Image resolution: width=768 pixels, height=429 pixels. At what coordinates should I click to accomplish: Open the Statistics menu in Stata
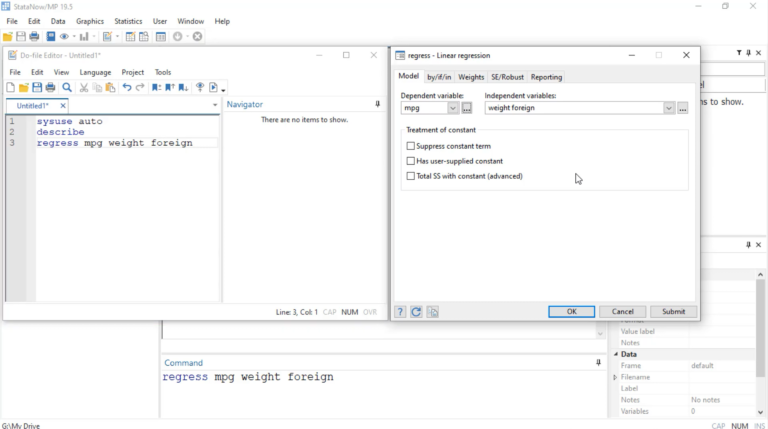coord(128,21)
